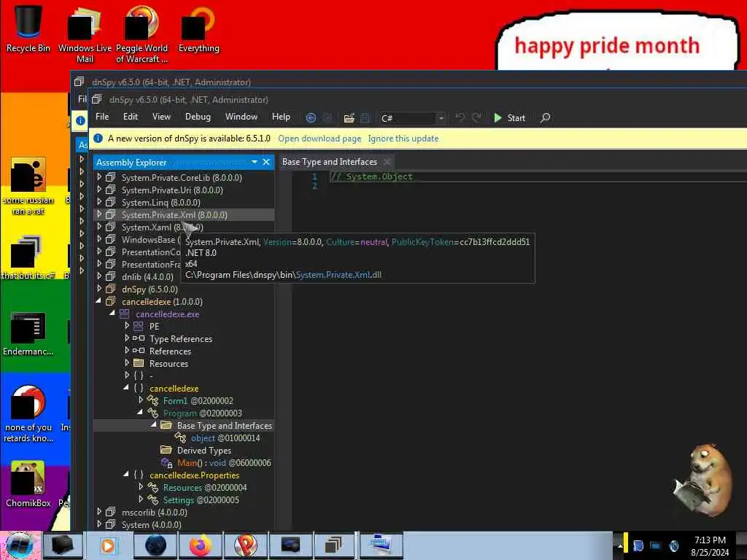Click the Redo toolbar icon
Screen dimensions: 747x560
(476, 117)
